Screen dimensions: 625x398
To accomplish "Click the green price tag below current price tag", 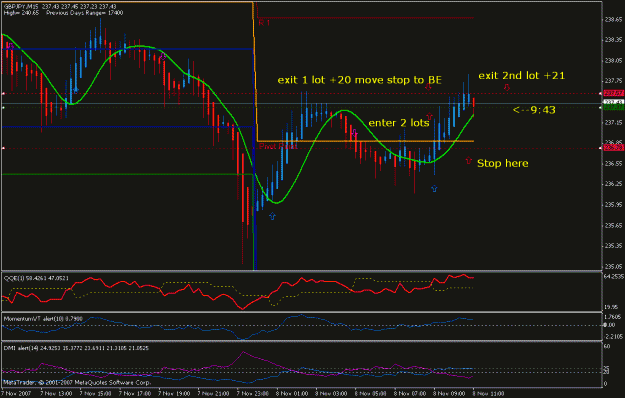I will pyautogui.click(x=614, y=108).
